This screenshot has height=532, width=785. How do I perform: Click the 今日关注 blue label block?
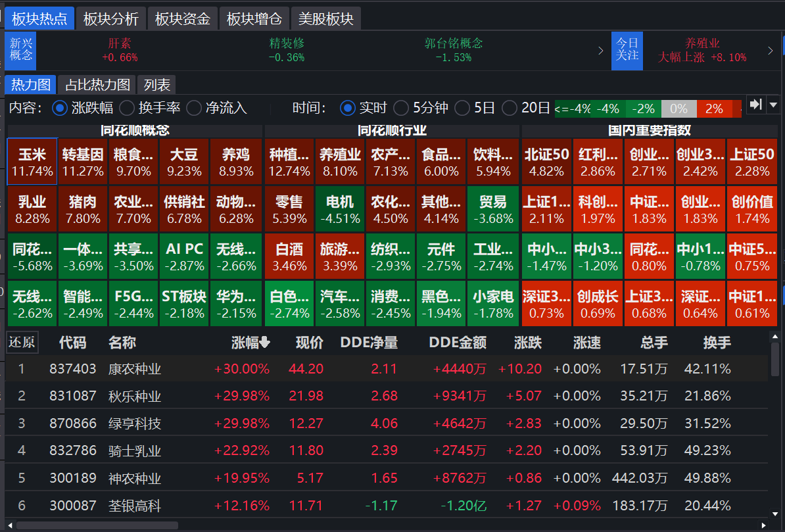click(x=627, y=50)
